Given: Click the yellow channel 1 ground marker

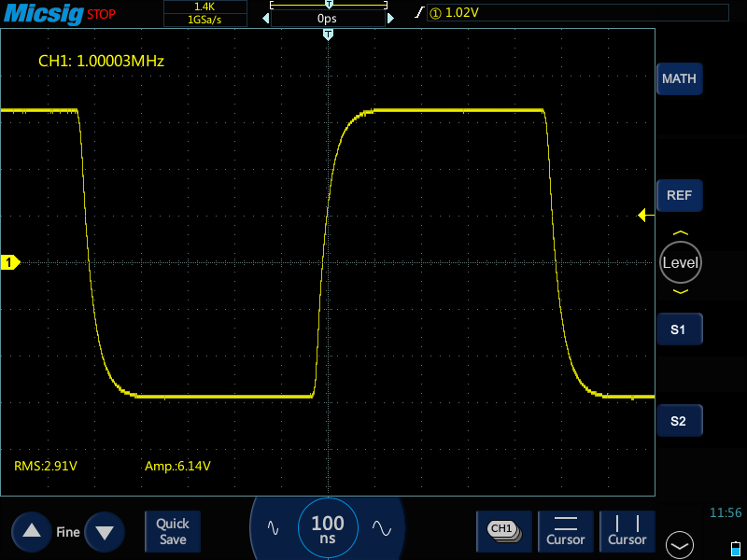Looking at the screenshot, I should (x=10, y=263).
